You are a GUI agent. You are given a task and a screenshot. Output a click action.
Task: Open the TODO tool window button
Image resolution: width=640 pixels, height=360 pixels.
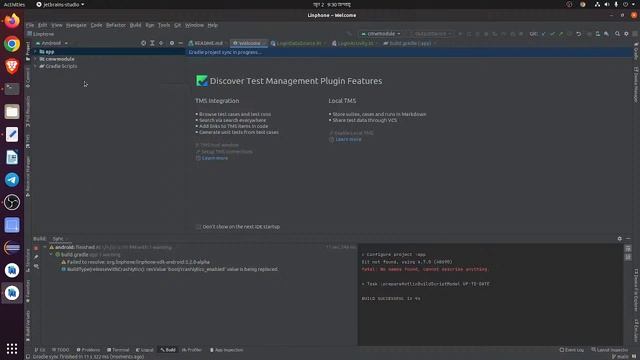[60, 350]
